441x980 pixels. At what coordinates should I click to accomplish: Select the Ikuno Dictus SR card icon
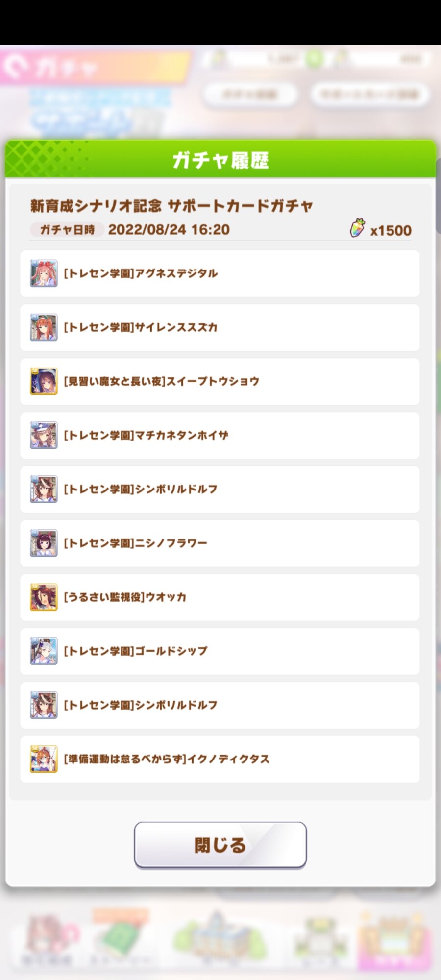coord(44,759)
